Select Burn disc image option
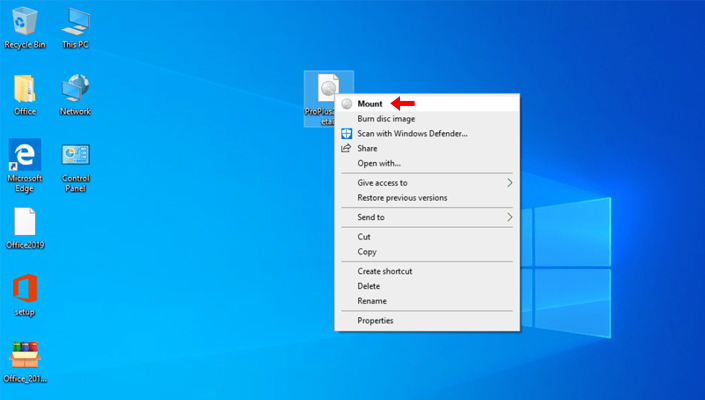 pos(386,119)
